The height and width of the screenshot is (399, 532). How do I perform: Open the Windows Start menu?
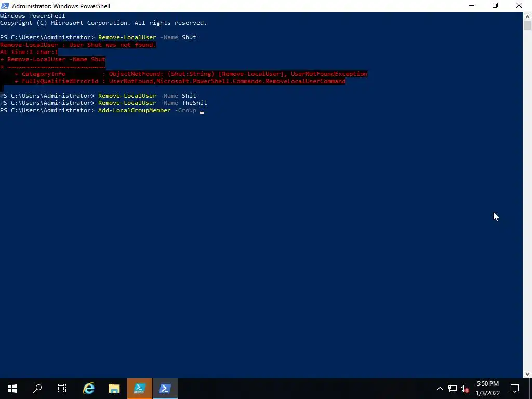(12, 389)
